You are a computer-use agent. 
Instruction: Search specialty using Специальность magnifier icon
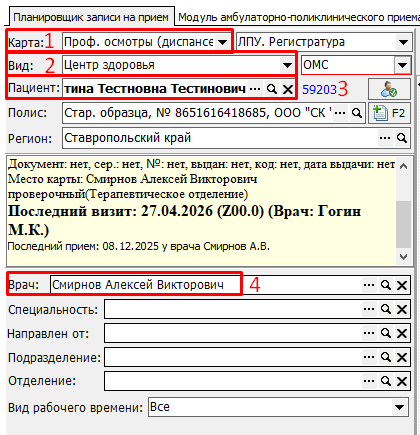pyautogui.click(x=386, y=309)
